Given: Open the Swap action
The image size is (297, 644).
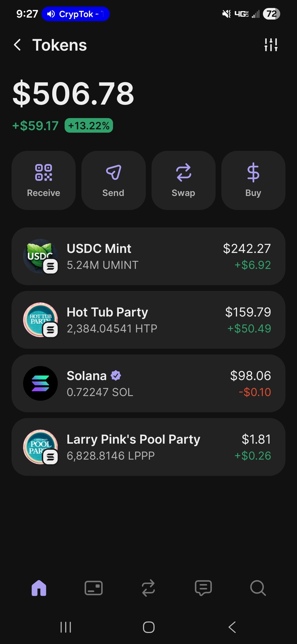Looking at the screenshot, I should 183,180.
